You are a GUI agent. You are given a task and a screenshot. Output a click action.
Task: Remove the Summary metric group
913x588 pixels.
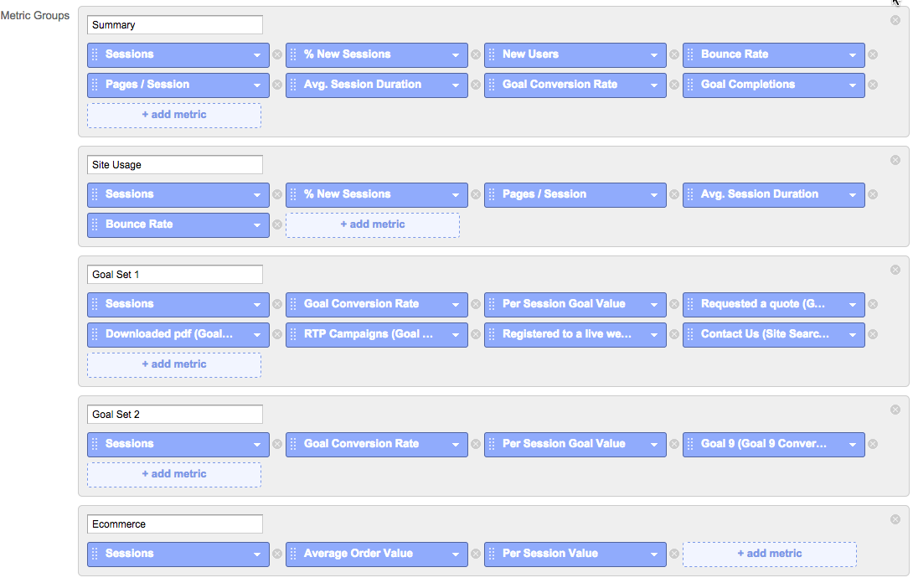pyautogui.click(x=895, y=20)
